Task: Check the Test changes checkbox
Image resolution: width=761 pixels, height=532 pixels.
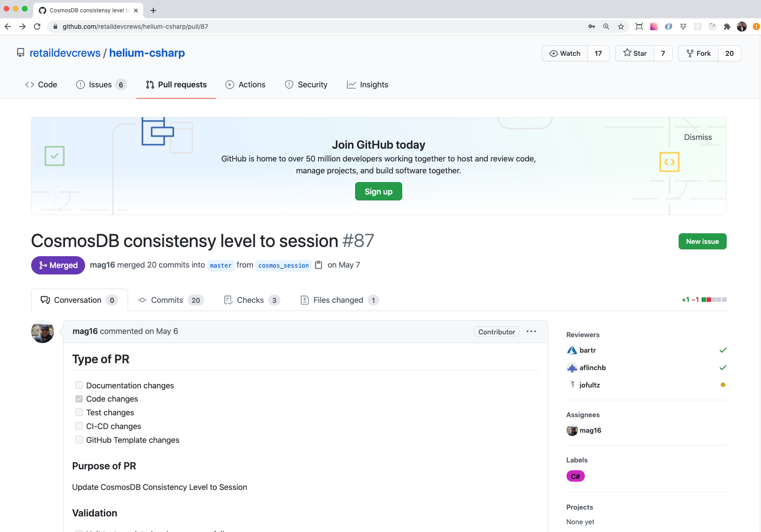Action: click(79, 413)
